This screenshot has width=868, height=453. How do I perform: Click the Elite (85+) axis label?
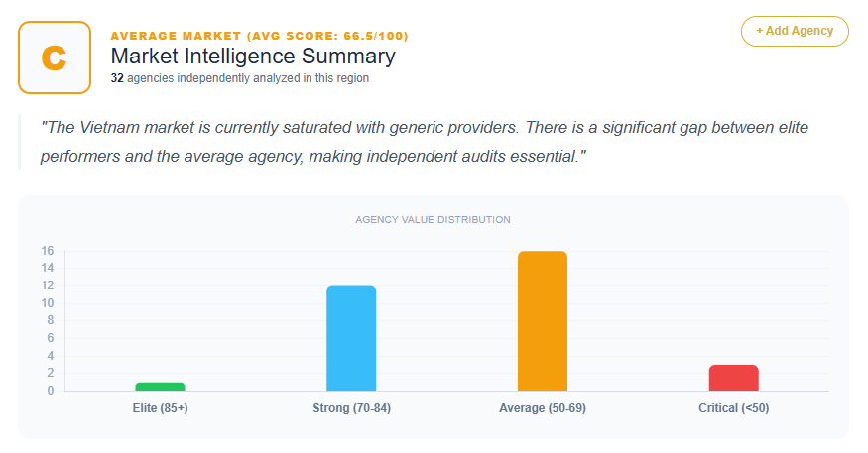[x=160, y=408]
